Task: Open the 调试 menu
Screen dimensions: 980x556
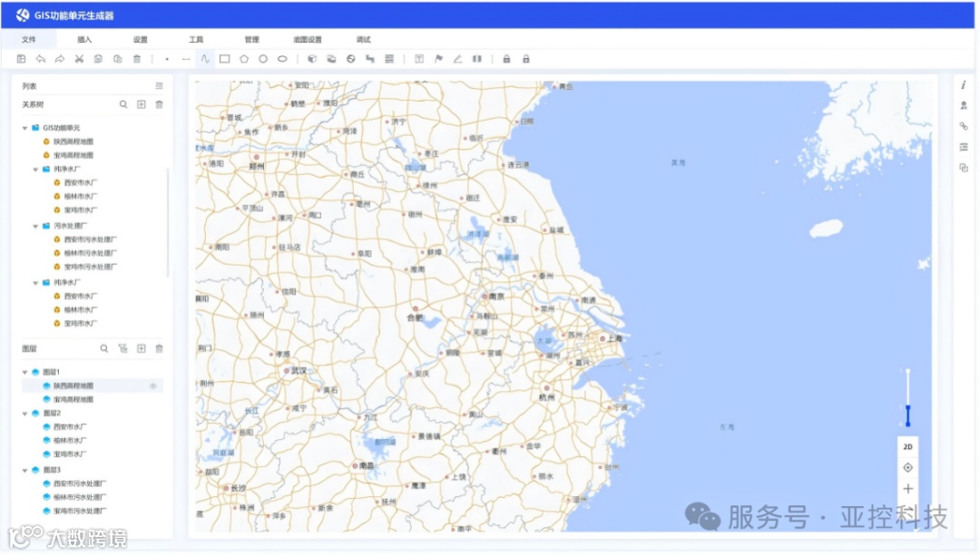Action: (x=363, y=39)
